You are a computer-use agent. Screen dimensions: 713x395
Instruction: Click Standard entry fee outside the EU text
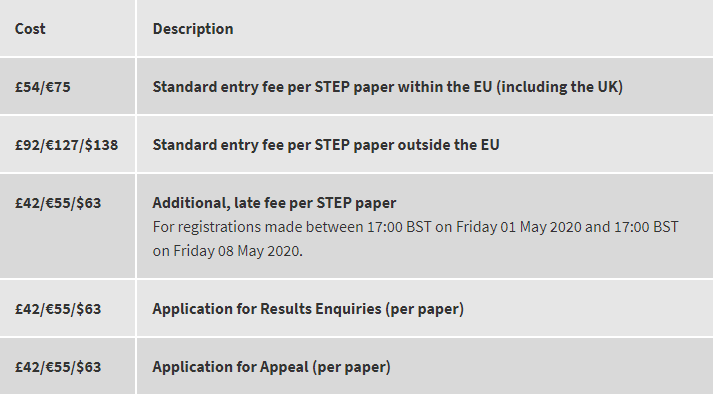coord(326,145)
